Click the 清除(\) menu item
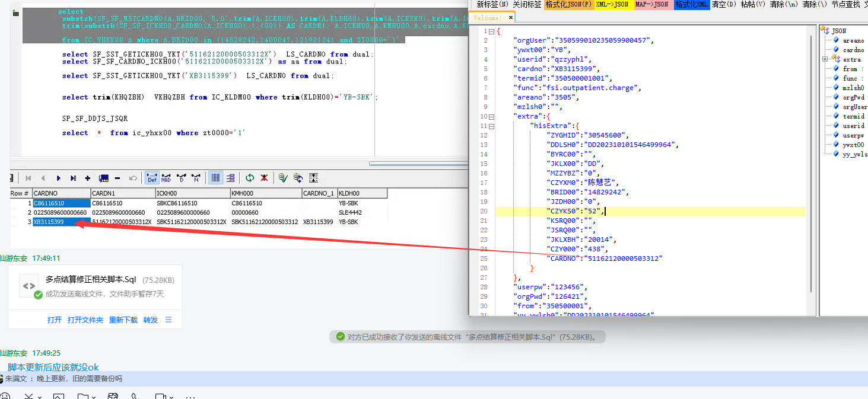Image resolution: width=868 pixels, height=399 pixels. tap(815, 4)
